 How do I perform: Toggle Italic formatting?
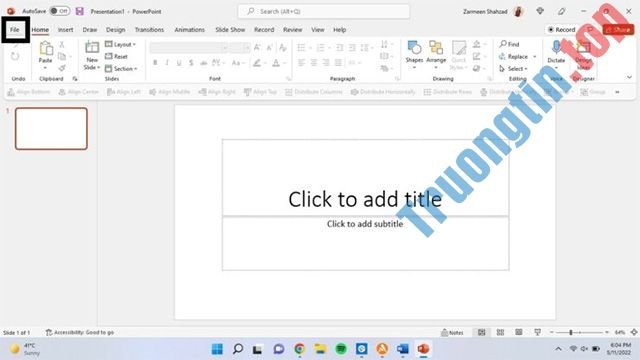[167, 63]
